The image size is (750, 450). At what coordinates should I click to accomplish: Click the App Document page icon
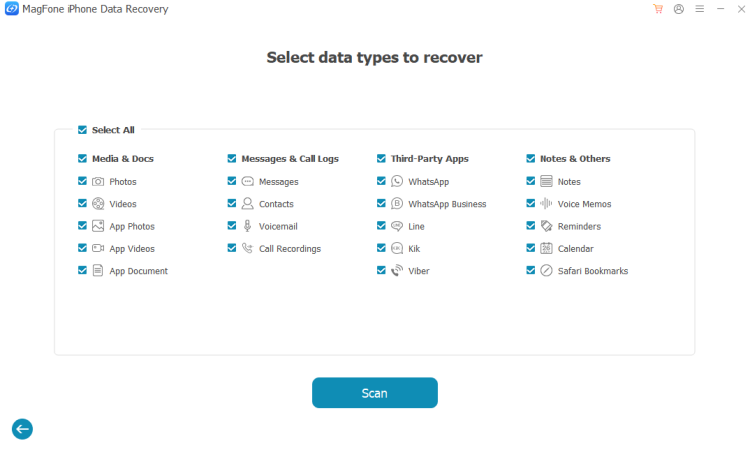[98, 271]
